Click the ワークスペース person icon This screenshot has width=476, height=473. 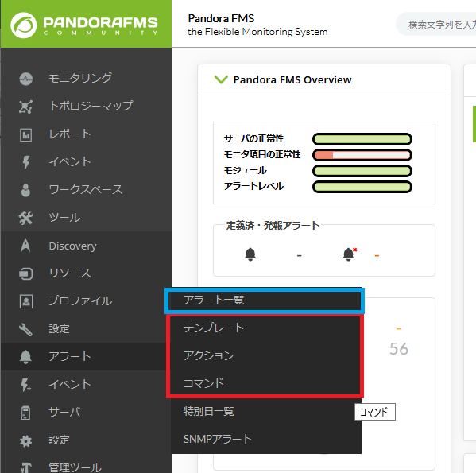coord(25,190)
